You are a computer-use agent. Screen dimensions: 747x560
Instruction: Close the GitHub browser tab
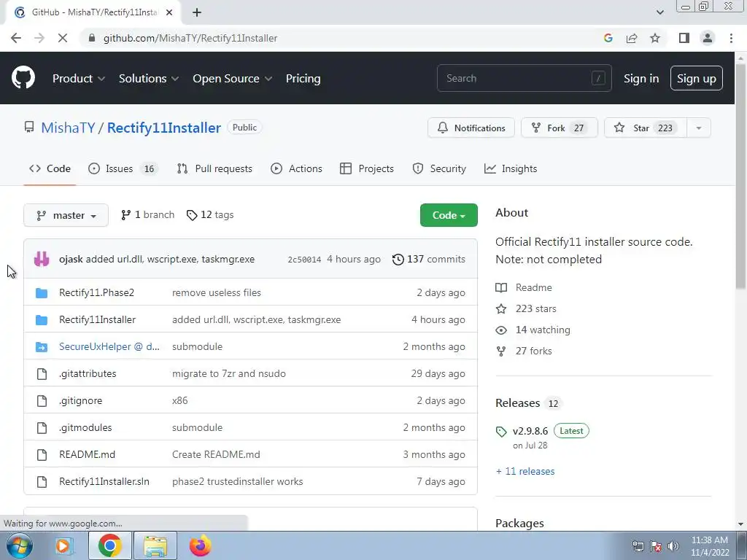tap(169, 12)
